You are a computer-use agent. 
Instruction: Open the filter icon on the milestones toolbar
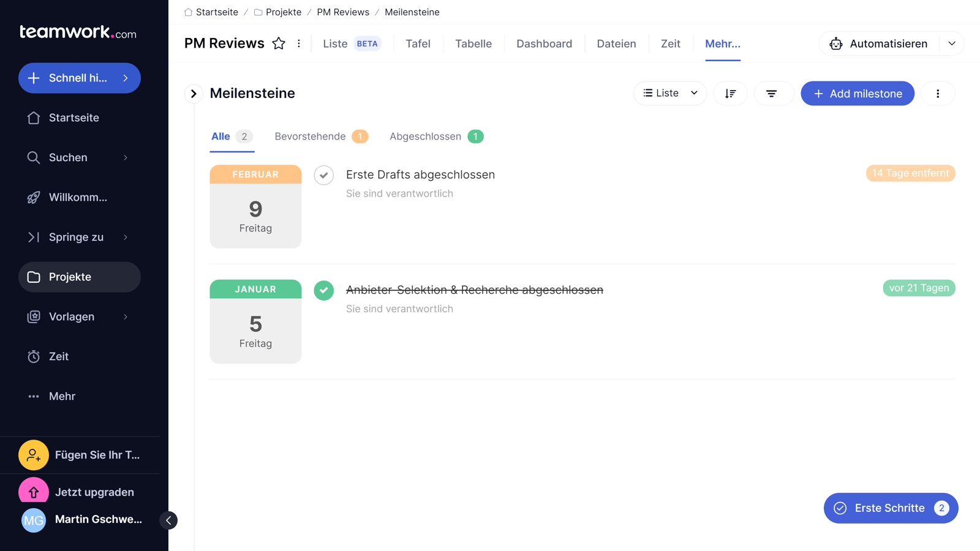click(774, 93)
